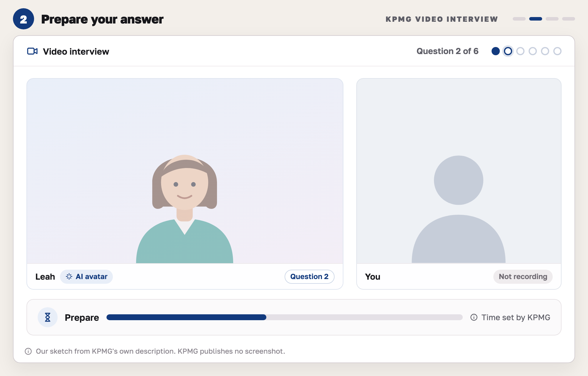Click the sparkle icon in AI avatar badge
Viewport: 588px width, 376px height.
(x=69, y=276)
